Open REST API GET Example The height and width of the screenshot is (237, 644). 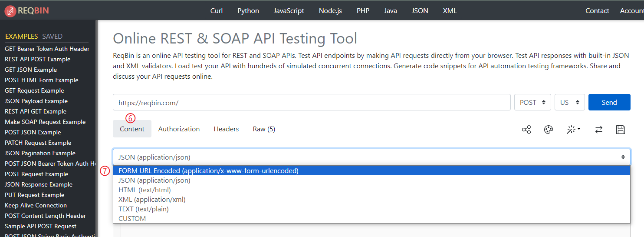point(36,111)
